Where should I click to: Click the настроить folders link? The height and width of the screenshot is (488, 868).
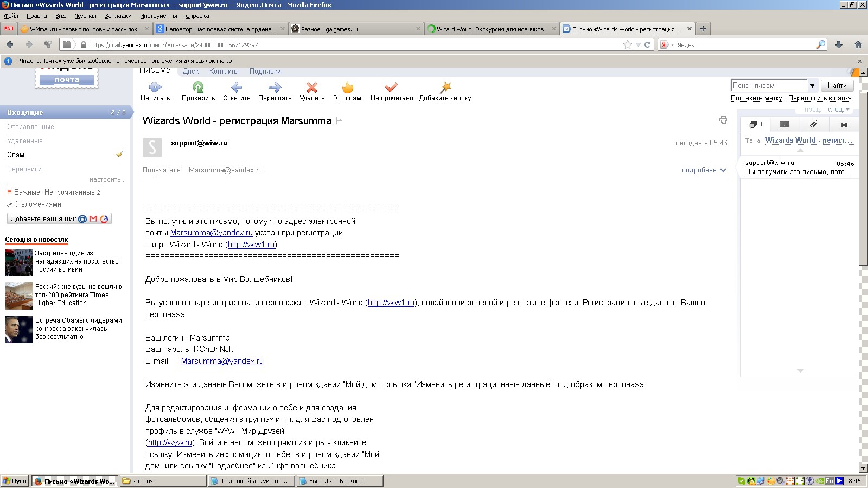tap(107, 179)
